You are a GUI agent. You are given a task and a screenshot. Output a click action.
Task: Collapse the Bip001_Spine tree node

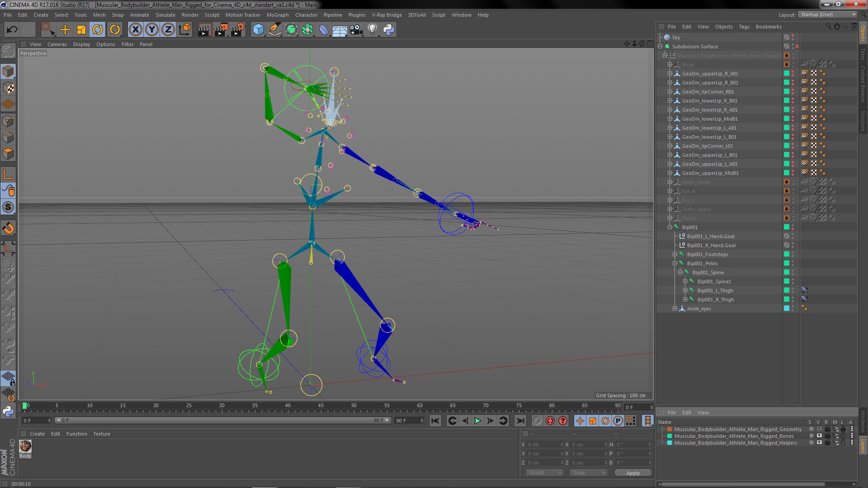pyautogui.click(x=680, y=272)
